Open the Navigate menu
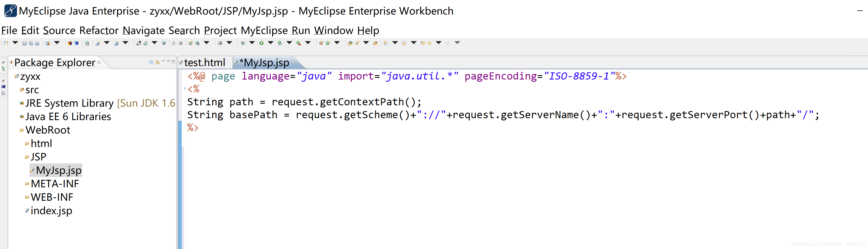Image resolution: width=868 pixels, height=249 pixels. tap(144, 30)
